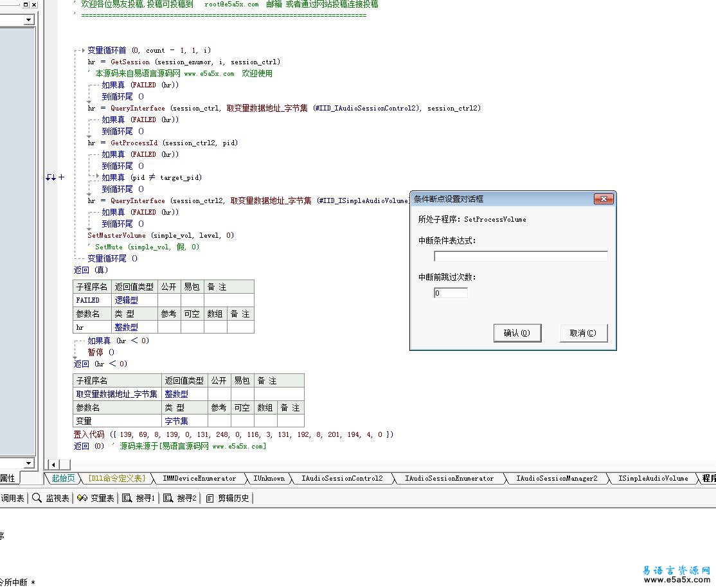This screenshot has width=716, height=588.
Task: Select the 属性 tab in left panel
Action: click(8, 478)
